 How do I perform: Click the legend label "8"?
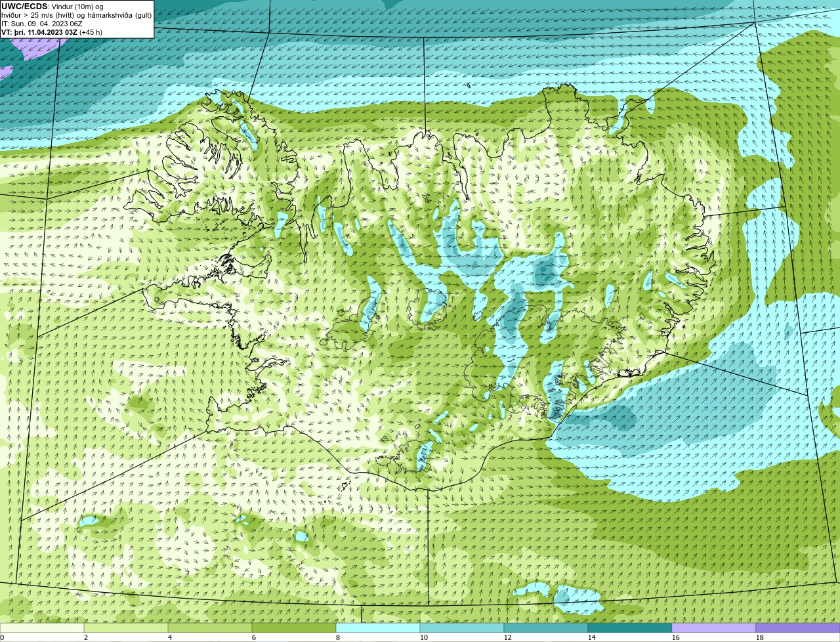tap(338, 637)
